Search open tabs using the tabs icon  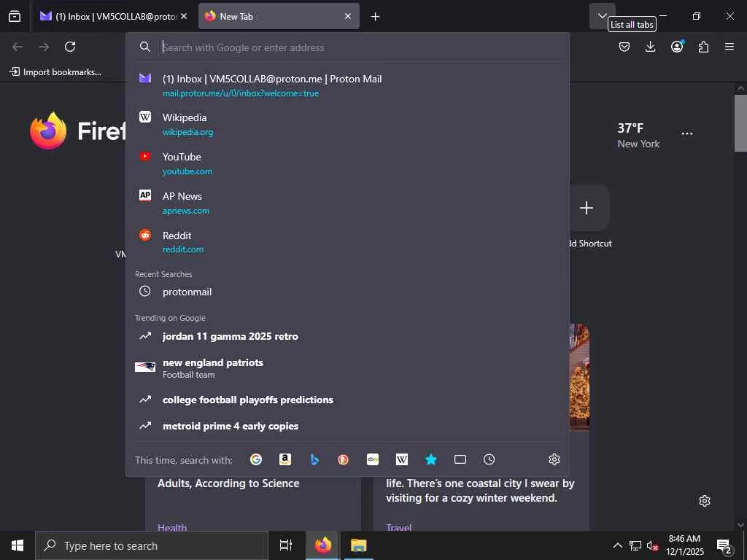[x=460, y=459]
